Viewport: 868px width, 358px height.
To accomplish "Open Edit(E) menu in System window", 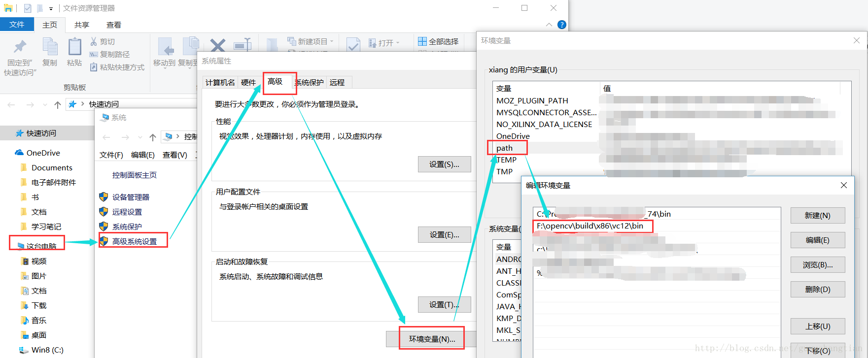I will click(x=143, y=155).
